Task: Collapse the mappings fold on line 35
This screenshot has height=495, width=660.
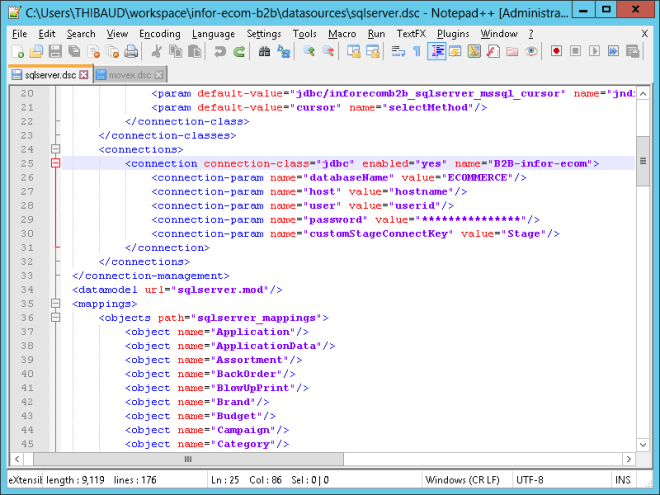Action: [x=56, y=303]
